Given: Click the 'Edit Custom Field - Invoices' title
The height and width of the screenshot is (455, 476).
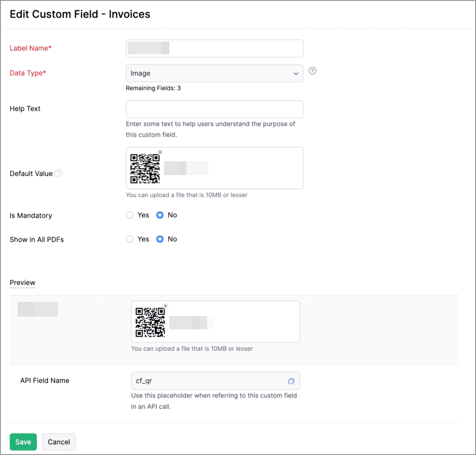Looking at the screenshot, I should coord(80,14).
